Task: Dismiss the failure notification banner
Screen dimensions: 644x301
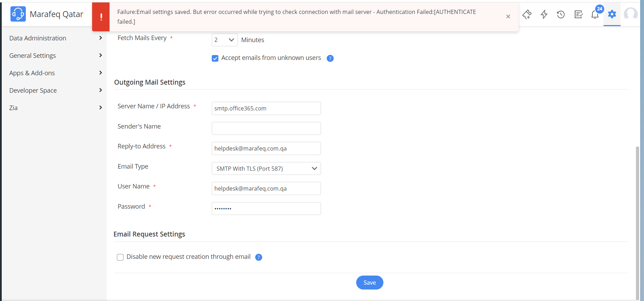Action: (508, 16)
